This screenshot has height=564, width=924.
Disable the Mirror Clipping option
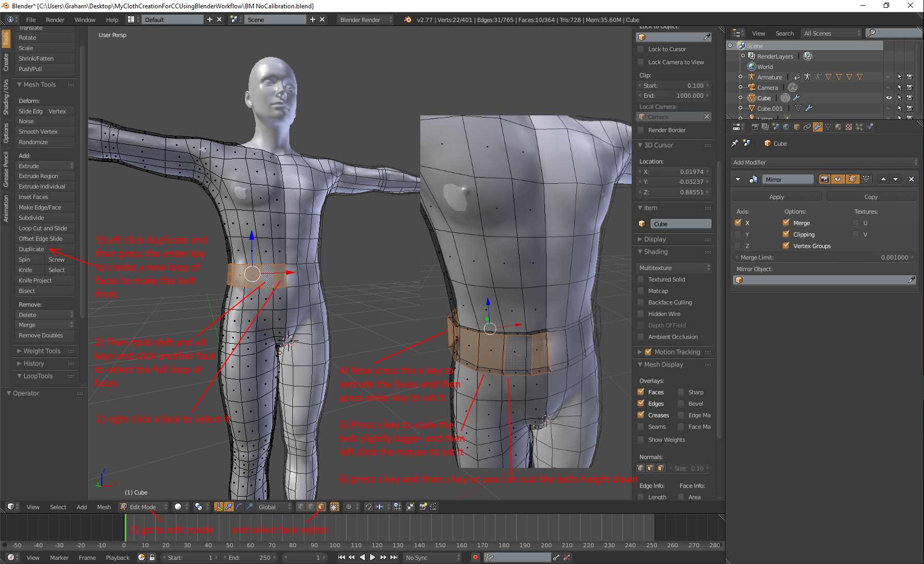786,234
